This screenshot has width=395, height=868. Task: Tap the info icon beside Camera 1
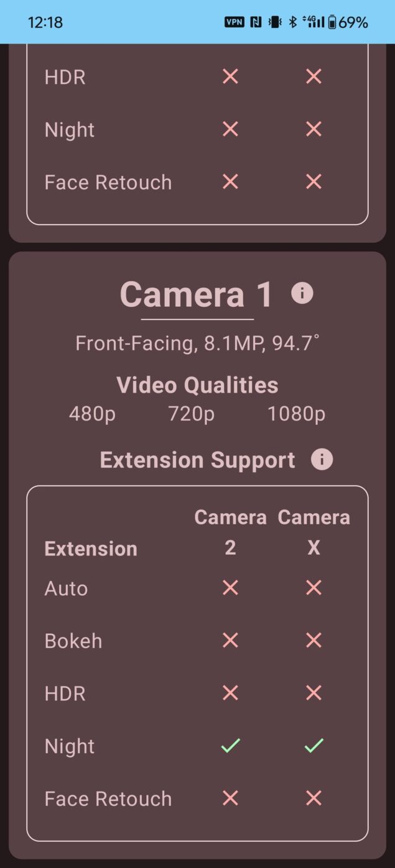(303, 294)
